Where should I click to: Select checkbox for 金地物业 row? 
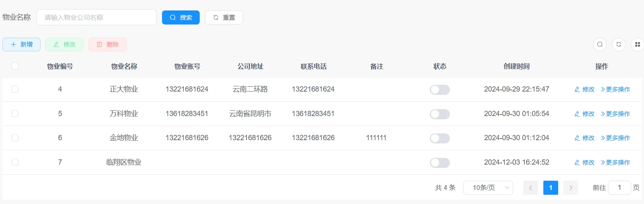(x=15, y=138)
